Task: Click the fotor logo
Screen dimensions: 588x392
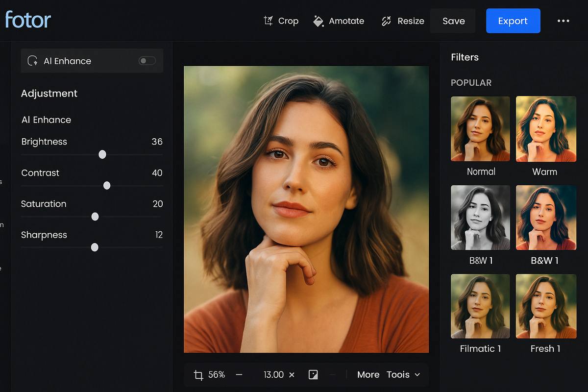Action: point(27,21)
